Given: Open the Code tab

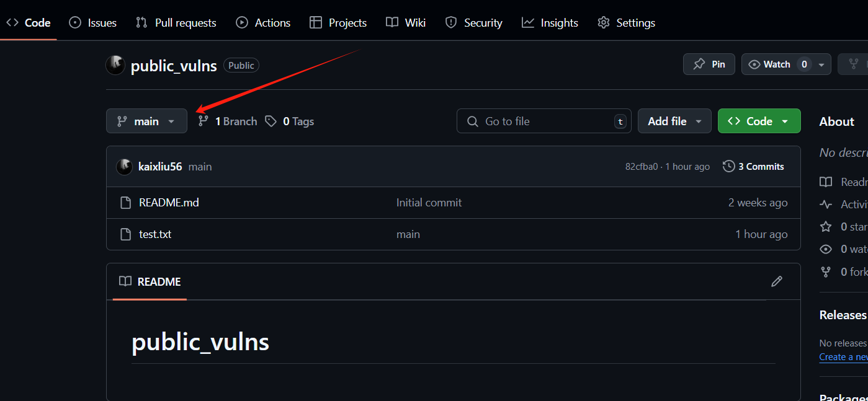Looking at the screenshot, I should pyautogui.click(x=29, y=23).
